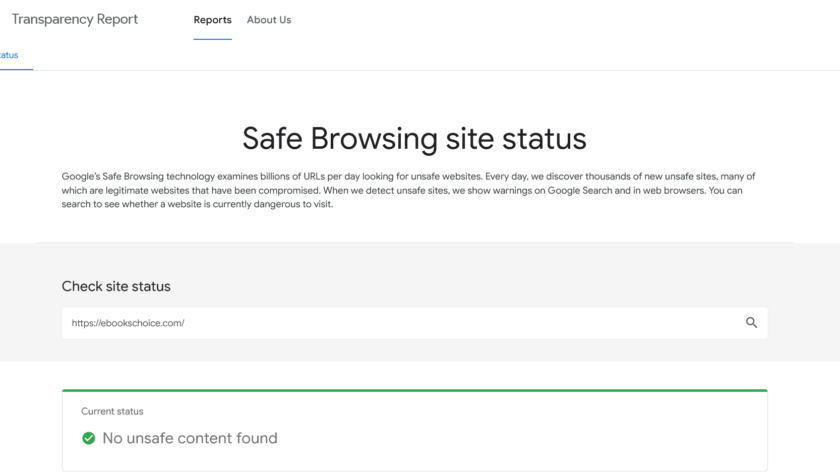Viewport: 840px width, 473px height.
Task: Click the Safe Browsing site status heading
Action: point(414,139)
